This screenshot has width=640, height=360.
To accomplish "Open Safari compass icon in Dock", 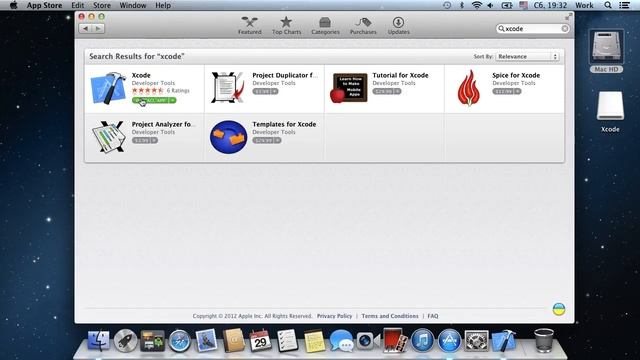I will 179,341.
